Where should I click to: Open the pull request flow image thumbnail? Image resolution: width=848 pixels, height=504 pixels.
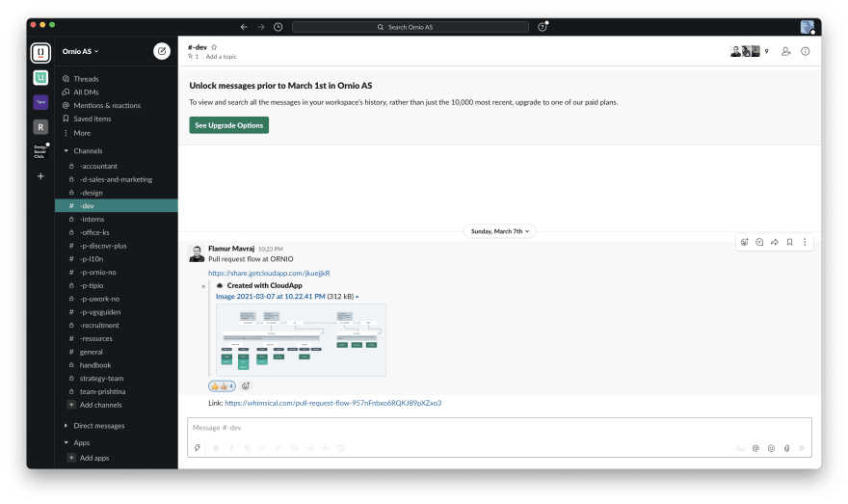coord(301,340)
